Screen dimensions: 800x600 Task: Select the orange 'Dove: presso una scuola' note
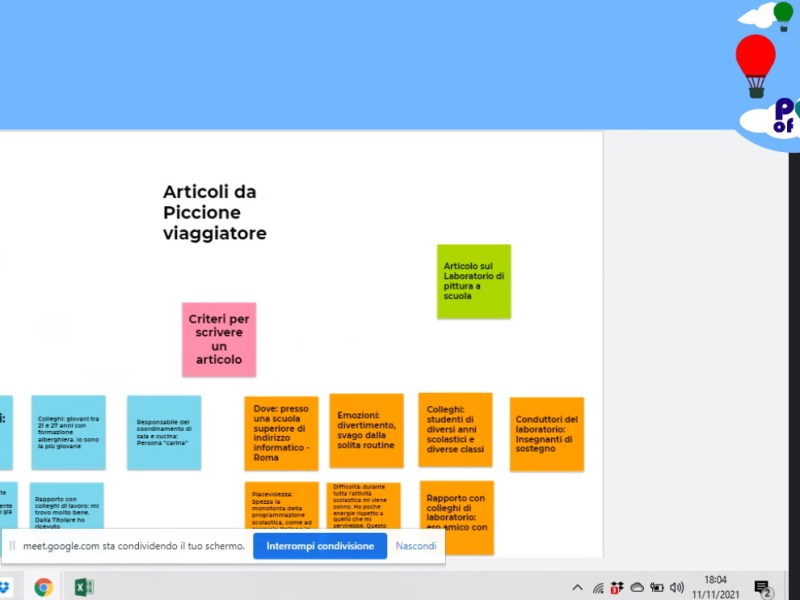281,433
